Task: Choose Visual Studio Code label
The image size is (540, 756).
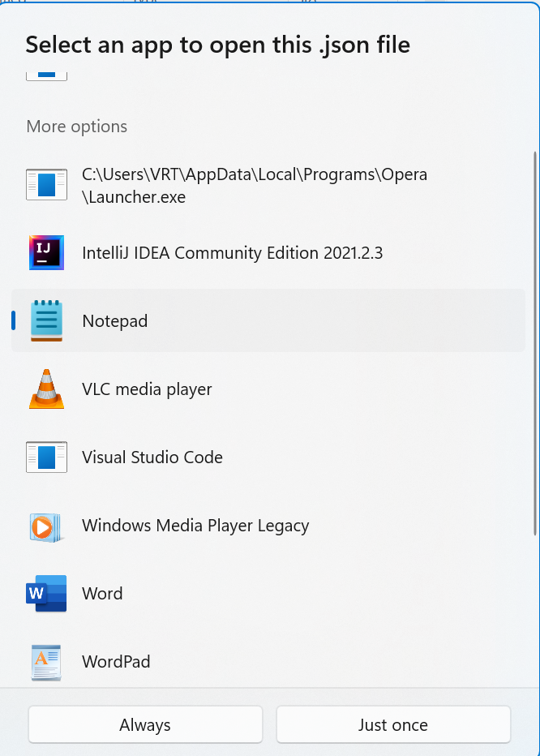Action: coord(152,457)
